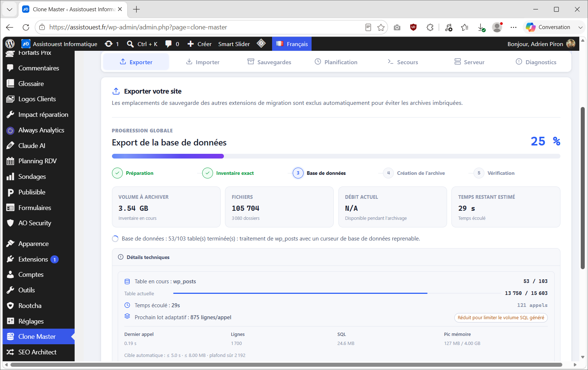Open Impact réparation in sidebar
588x370 pixels.
point(38,115)
